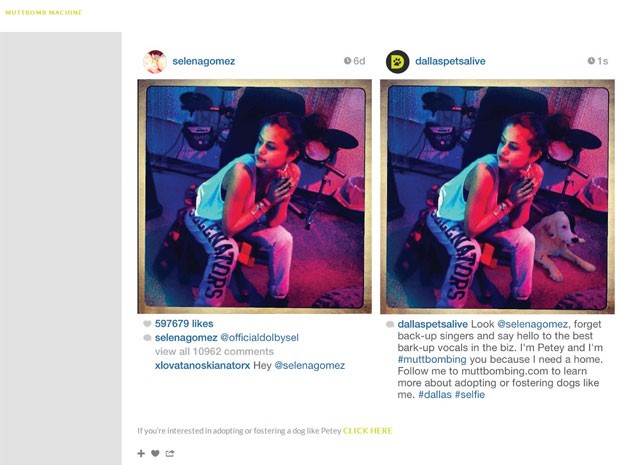Viewport: 620px width, 465px height.
Task: Click commenter xlovatanoskianatorx username
Action: 202,365
